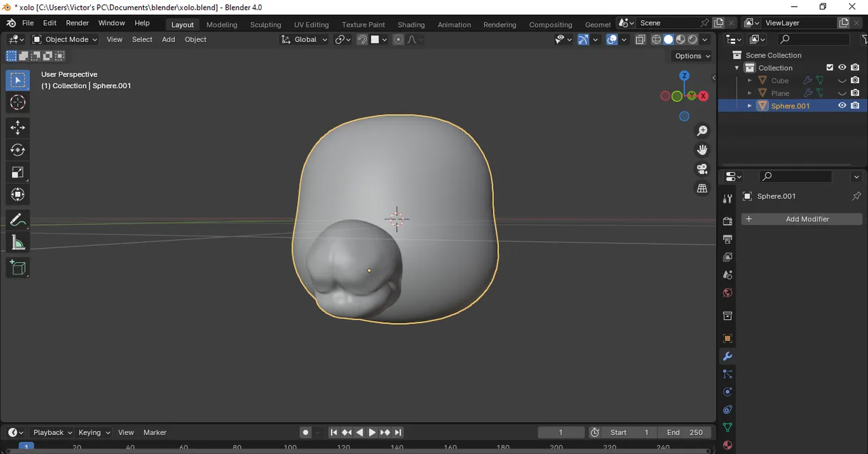Open the Object Constraints properties tab

tap(728, 410)
